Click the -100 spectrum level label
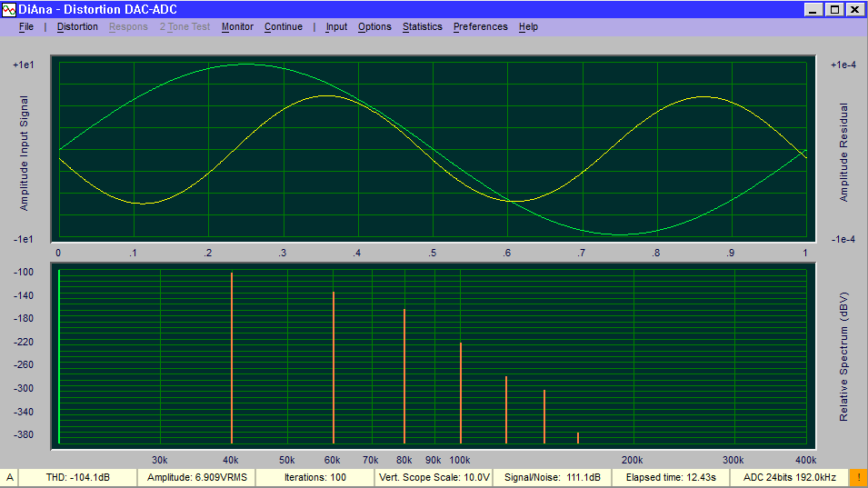The image size is (868, 488). pyautogui.click(x=24, y=272)
